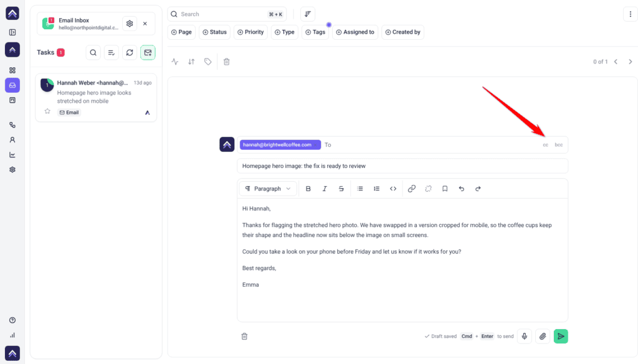Click the activity pulse icon in toolbar
The image size is (638, 364).
(x=175, y=62)
